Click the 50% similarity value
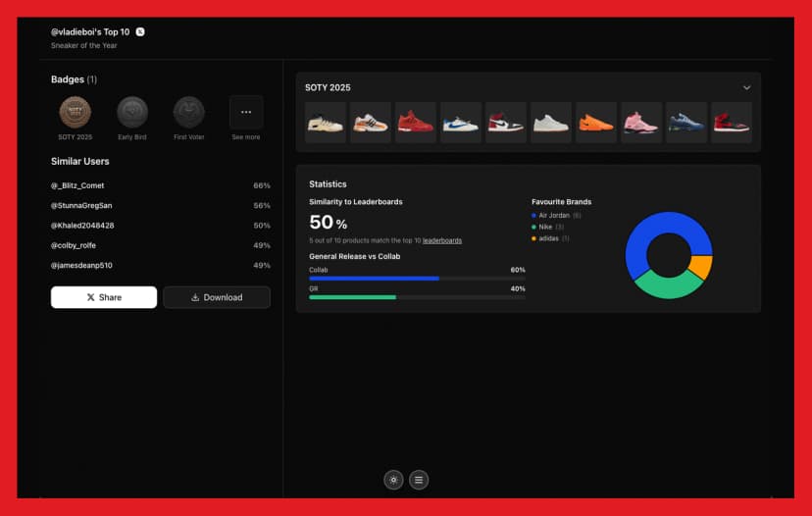812x516 pixels. tap(328, 223)
